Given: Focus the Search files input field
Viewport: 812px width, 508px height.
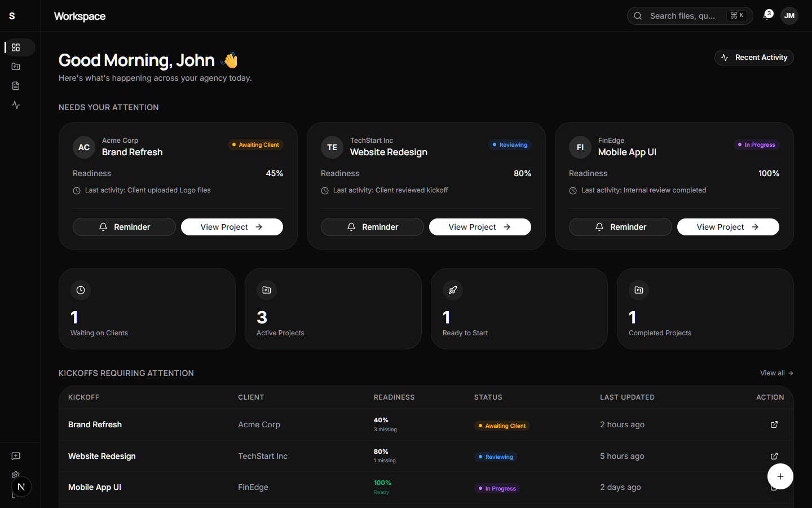Looking at the screenshot, I should [690, 16].
